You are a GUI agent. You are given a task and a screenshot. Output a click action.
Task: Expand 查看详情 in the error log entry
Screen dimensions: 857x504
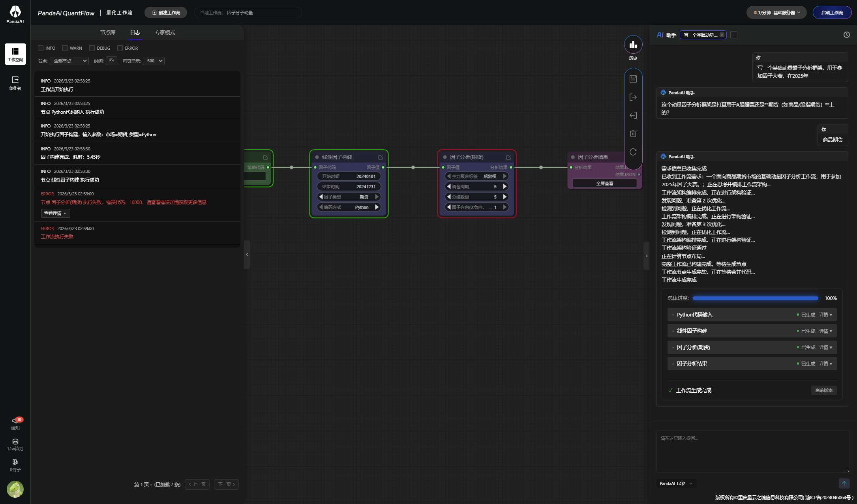(x=55, y=213)
